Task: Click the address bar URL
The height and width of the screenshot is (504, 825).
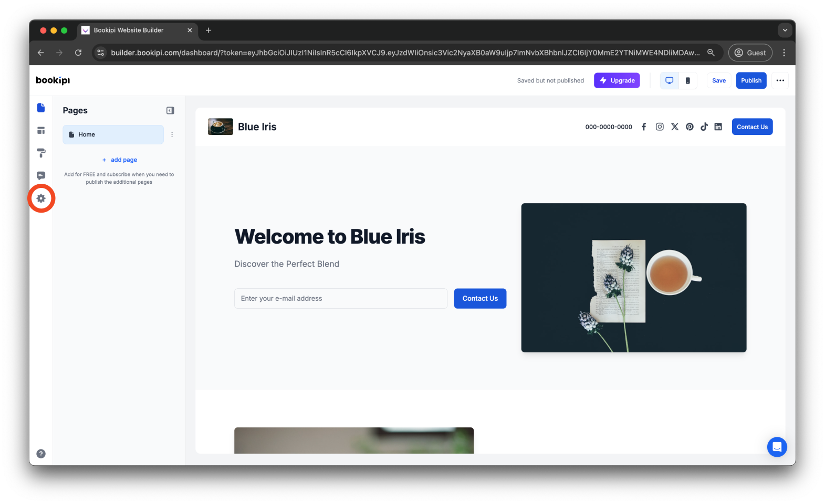Action: [x=405, y=52]
